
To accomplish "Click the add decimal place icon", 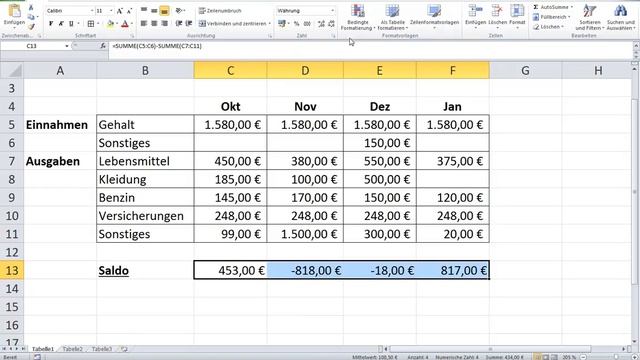I will (321, 24).
